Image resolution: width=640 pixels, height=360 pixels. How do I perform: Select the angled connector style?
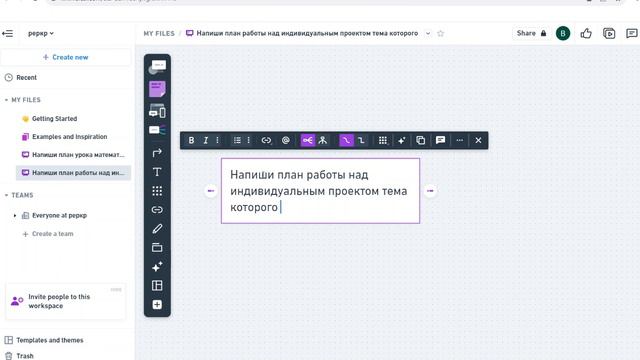[x=361, y=140]
